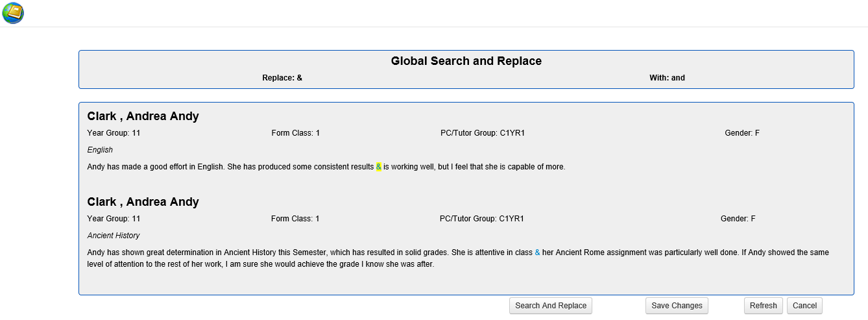The width and height of the screenshot is (868, 320).
Task: Click the second Clark, Andrea Andy heading
Action: point(143,203)
